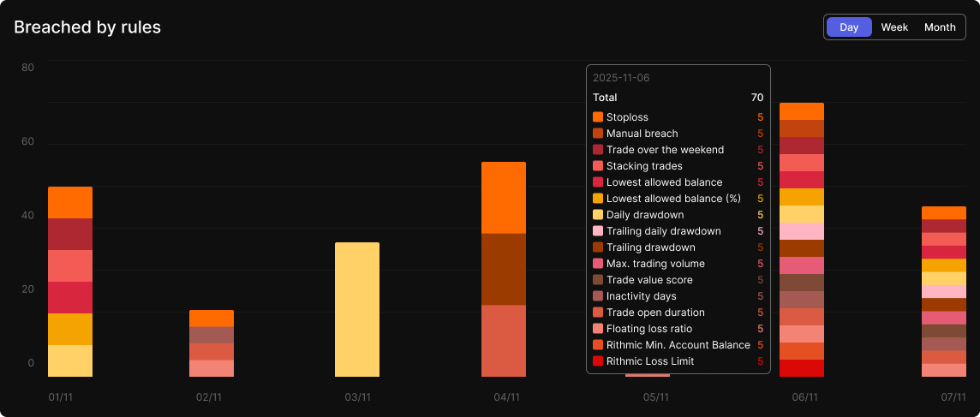Click the Lowest allowed balance (%) swatch
The image size is (980, 417).
[598, 199]
